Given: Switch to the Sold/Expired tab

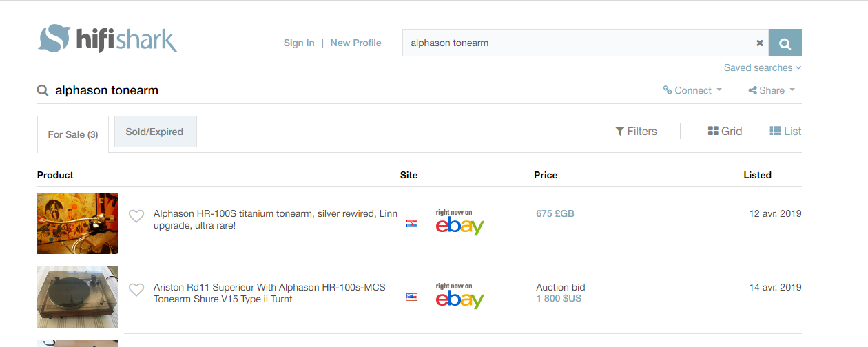Looking at the screenshot, I should coord(155,132).
